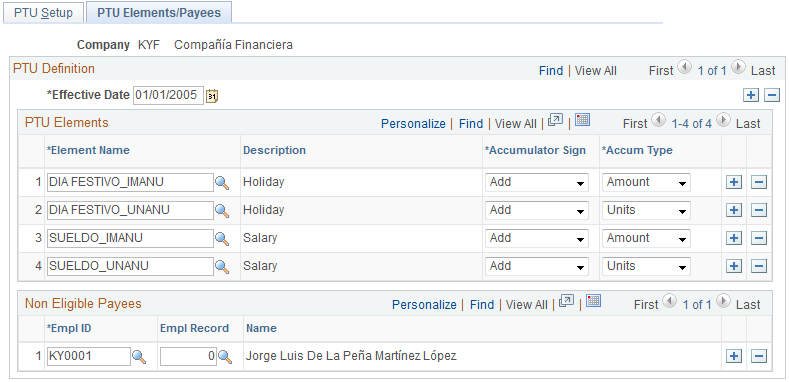789x382 pixels.
Task: Click the Empl Record number field
Action: tap(188, 356)
